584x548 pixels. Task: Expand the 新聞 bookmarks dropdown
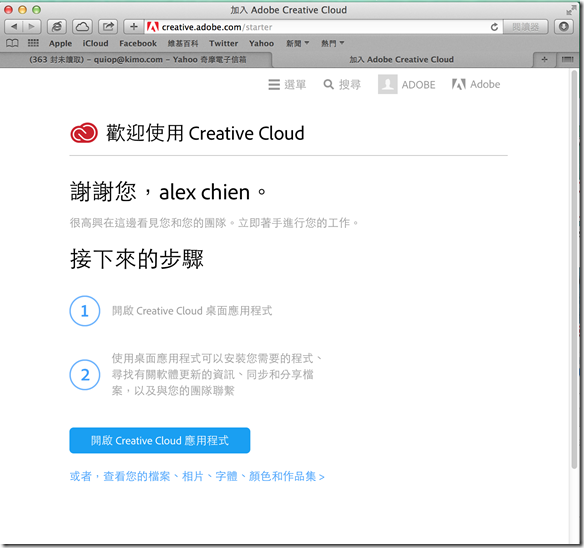coord(298,44)
